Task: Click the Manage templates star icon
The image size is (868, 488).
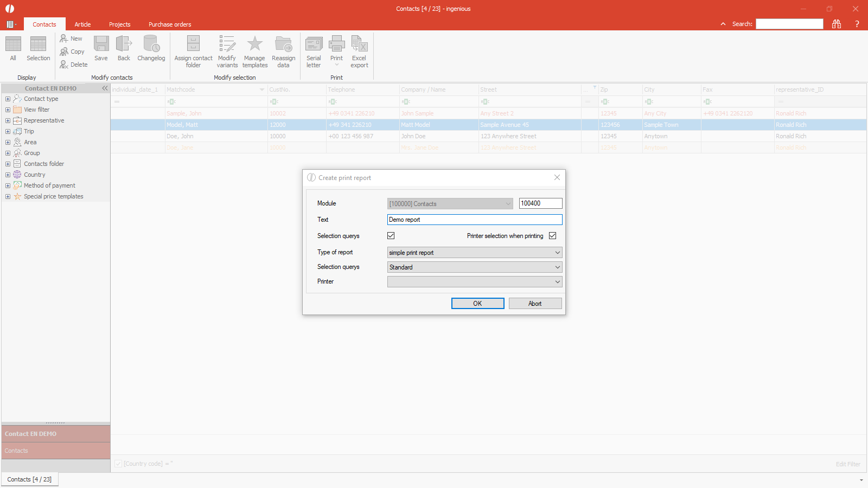Action: click(x=254, y=44)
